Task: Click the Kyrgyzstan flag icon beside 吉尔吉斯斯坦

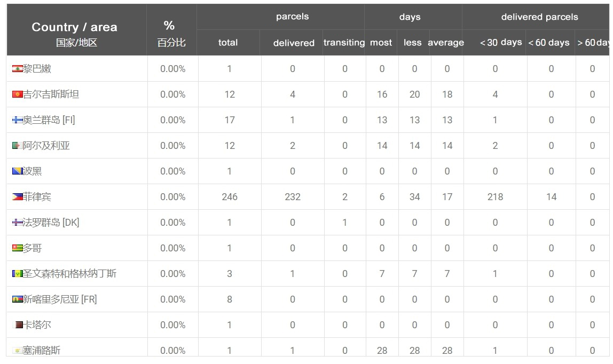Action: pos(17,94)
